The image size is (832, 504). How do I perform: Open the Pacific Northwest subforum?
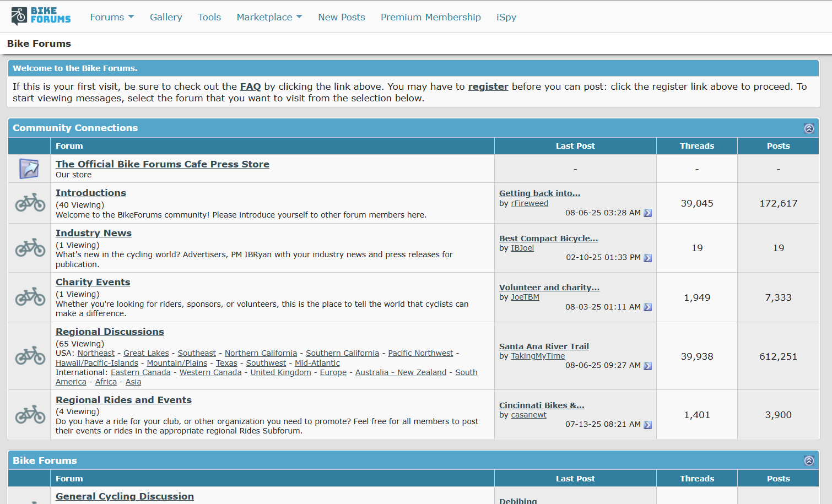coord(420,353)
